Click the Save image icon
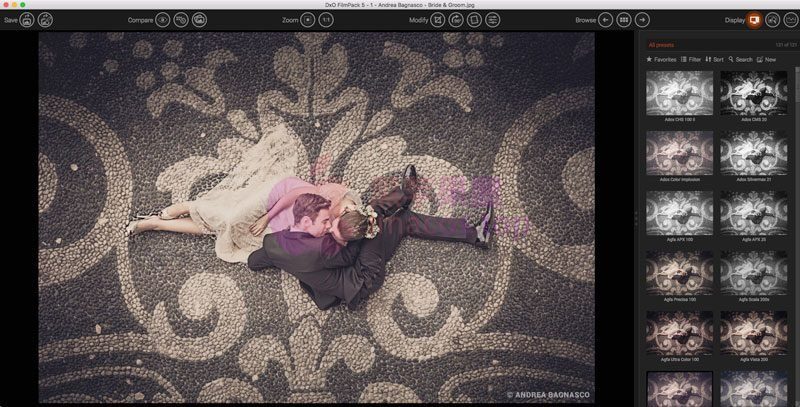The height and width of the screenshot is (407, 800). click(27, 20)
